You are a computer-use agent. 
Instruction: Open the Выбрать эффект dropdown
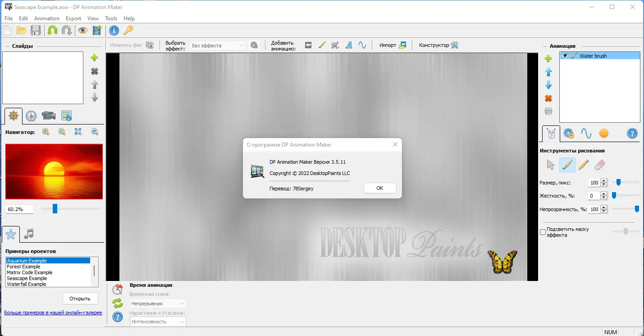pos(218,46)
